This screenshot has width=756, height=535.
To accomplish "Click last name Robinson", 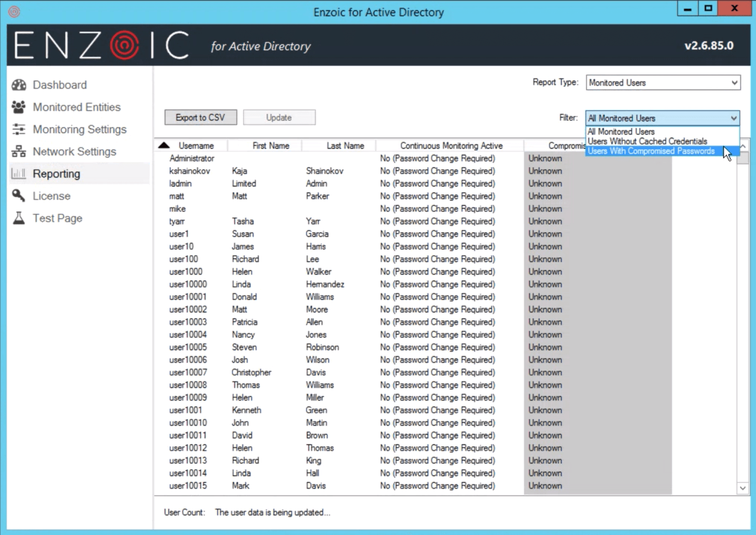I will pos(322,347).
